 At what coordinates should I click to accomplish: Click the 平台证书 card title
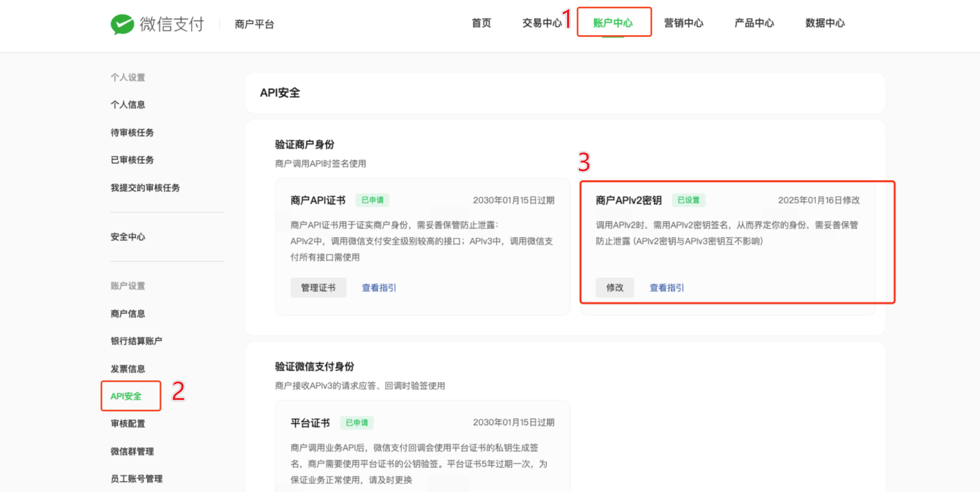point(310,422)
